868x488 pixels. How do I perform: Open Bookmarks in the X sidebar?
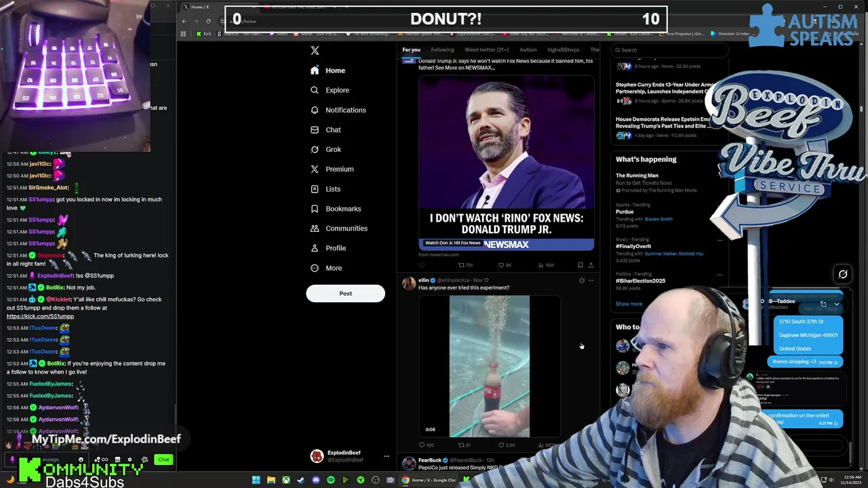336,209
